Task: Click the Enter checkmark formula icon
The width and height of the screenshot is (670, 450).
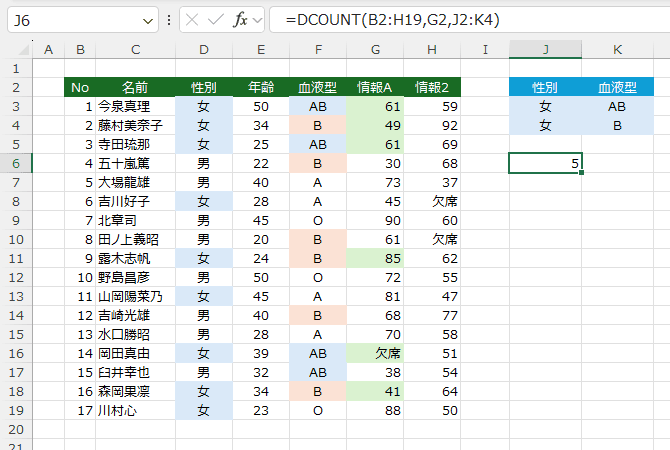Action: tap(217, 20)
